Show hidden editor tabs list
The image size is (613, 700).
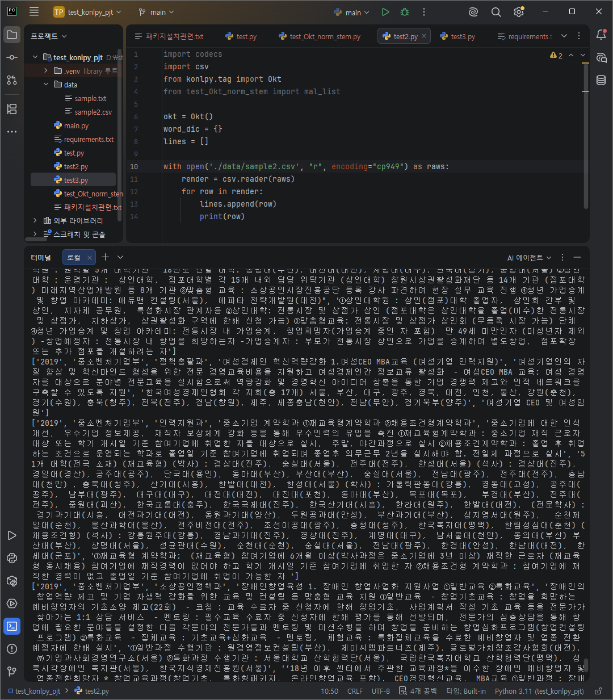click(564, 36)
